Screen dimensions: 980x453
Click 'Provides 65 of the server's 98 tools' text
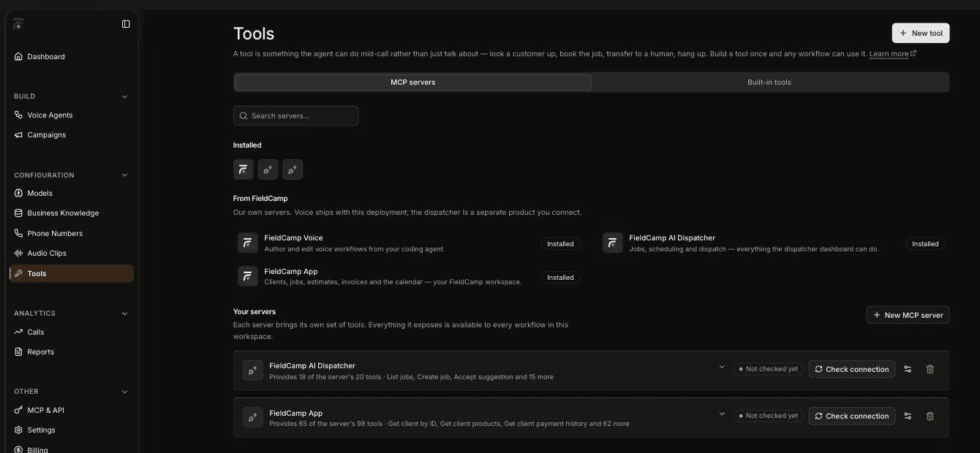click(325, 424)
